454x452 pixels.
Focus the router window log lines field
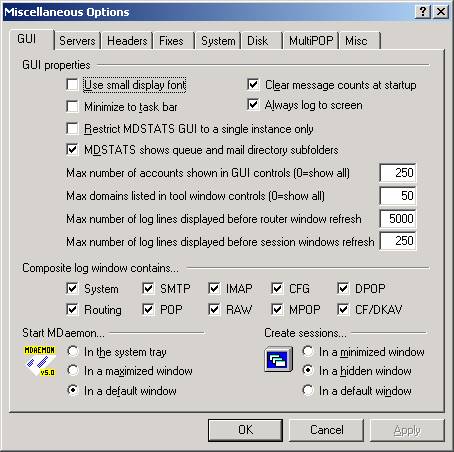point(398,219)
